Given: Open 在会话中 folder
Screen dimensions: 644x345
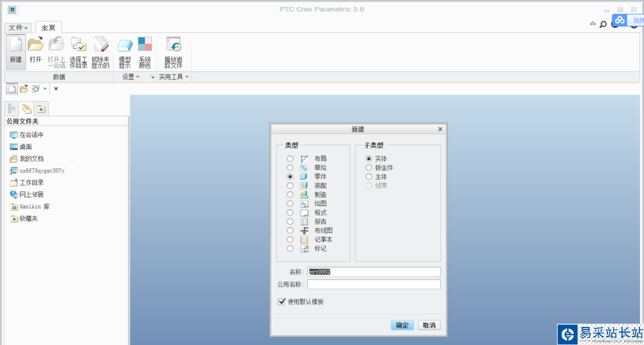Looking at the screenshot, I should [x=26, y=135].
